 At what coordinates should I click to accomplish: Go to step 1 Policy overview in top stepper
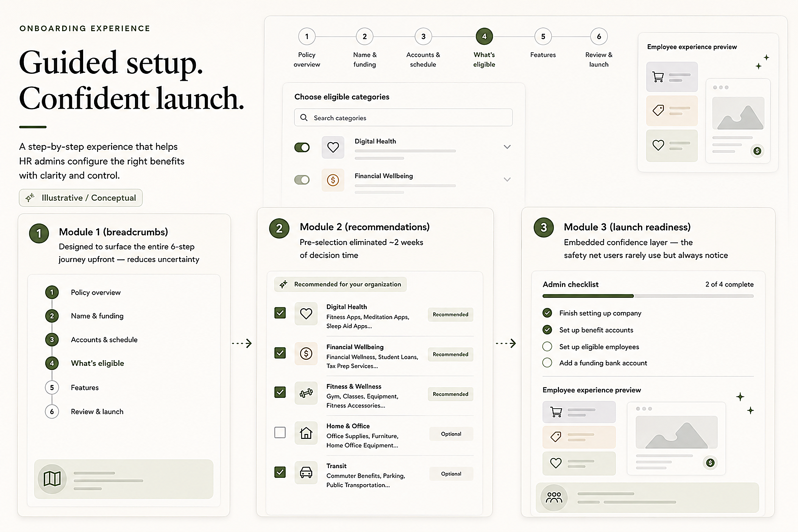click(307, 37)
